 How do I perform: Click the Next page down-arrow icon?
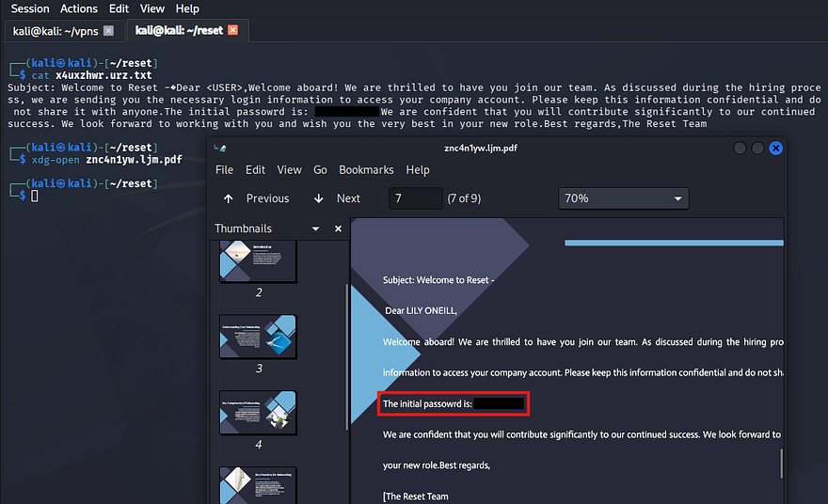pos(319,198)
